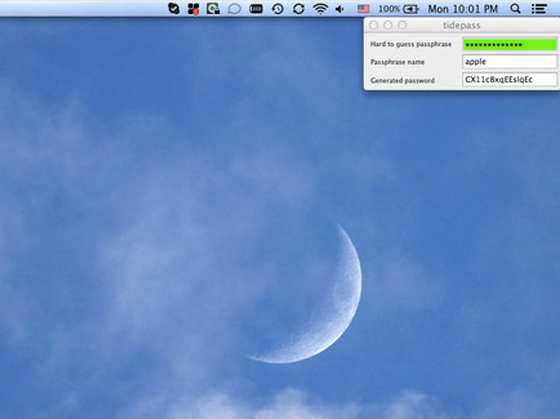Open the Notification Center list icon

(x=539, y=9)
